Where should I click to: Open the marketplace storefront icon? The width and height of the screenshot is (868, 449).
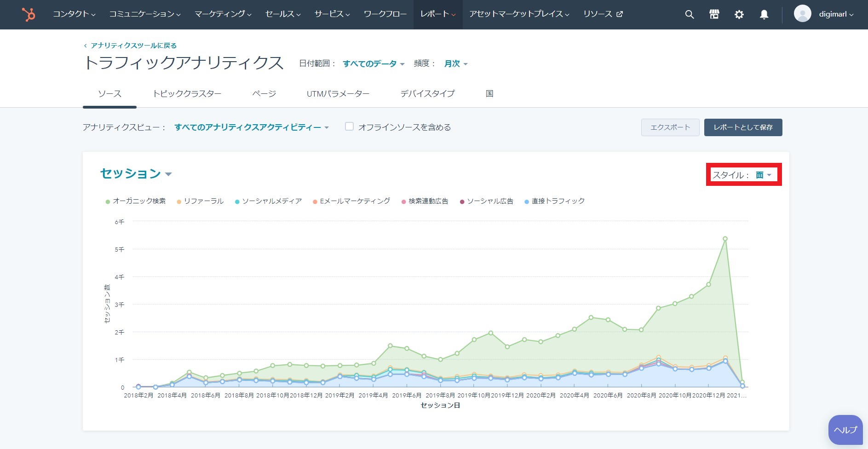pyautogui.click(x=714, y=15)
